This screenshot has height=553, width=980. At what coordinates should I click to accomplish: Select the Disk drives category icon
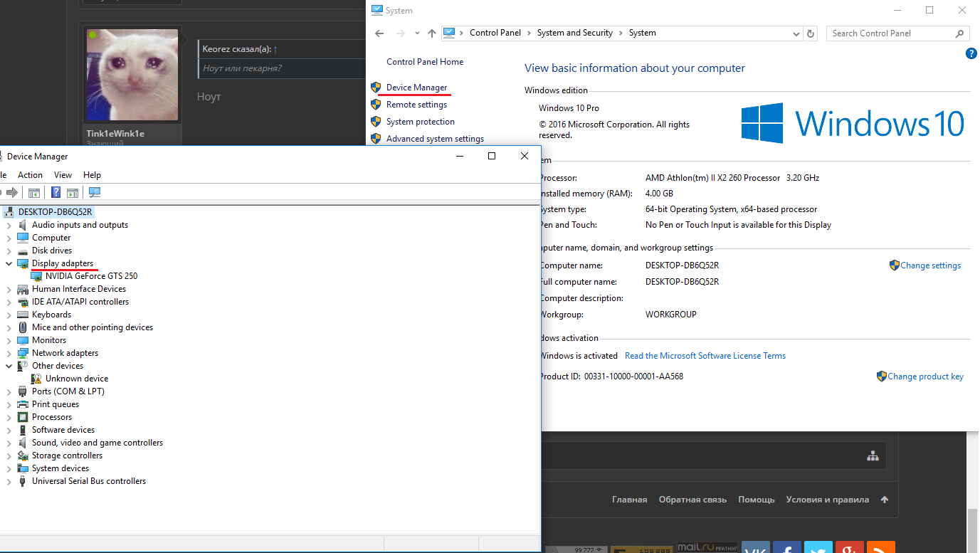pyautogui.click(x=23, y=251)
